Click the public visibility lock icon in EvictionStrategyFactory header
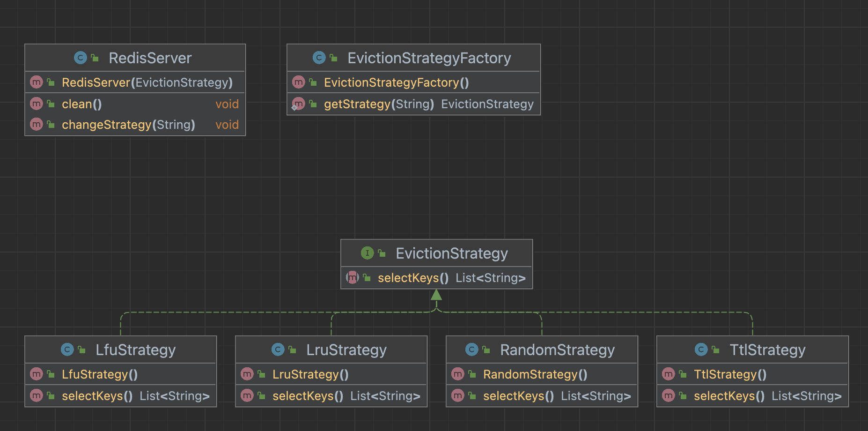Screen dimensions: 868x431 334,58
